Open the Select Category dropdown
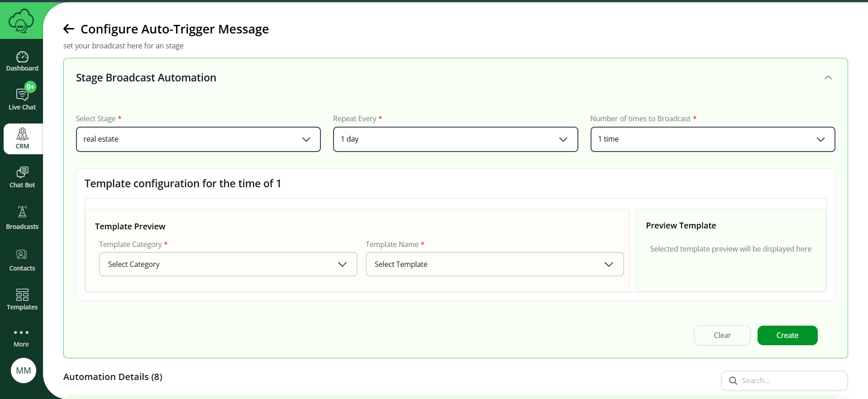The width and height of the screenshot is (868, 399). pos(228,264)
